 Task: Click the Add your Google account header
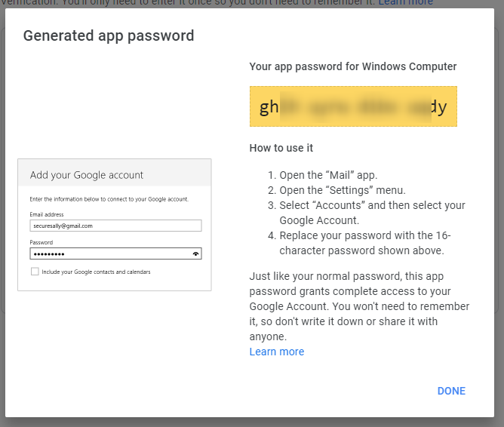87,175
